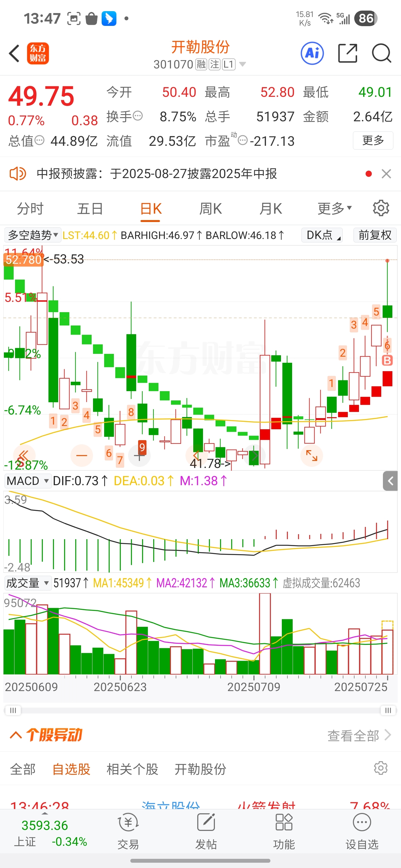Open chart settings gear icon

coord(381,208)
